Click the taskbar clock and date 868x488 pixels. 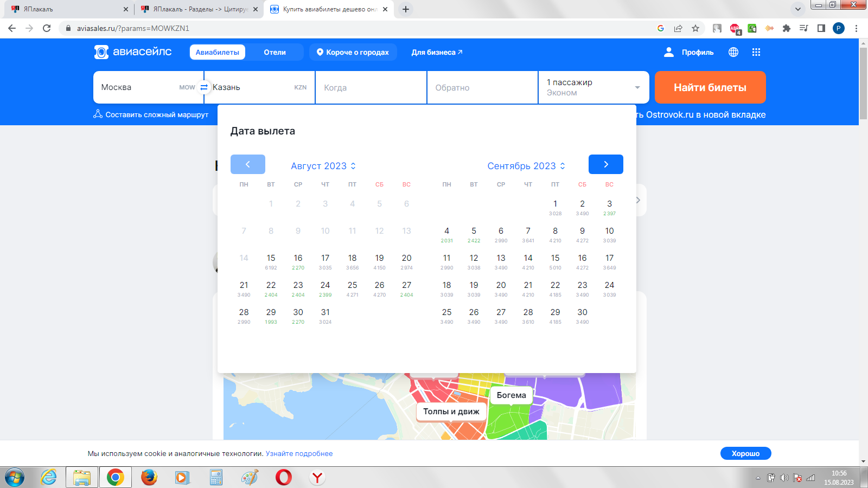click(839, 478)
